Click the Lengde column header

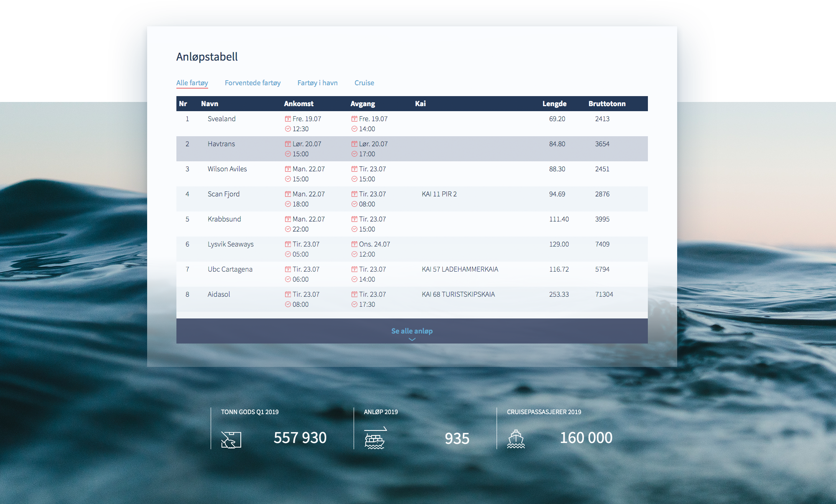(554, 104)
